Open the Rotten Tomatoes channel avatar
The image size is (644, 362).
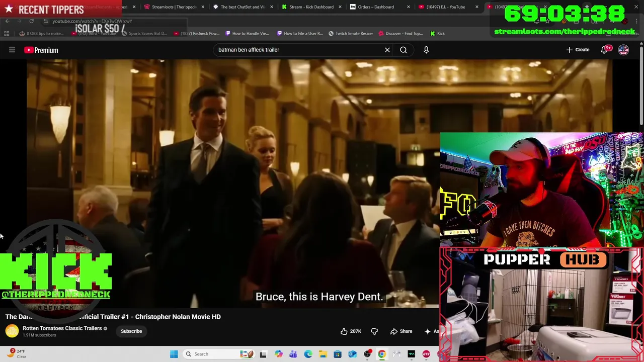[12, 331]
